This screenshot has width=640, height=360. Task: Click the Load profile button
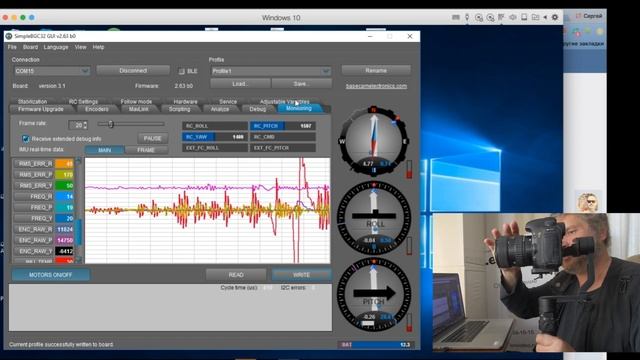(240, 84)
